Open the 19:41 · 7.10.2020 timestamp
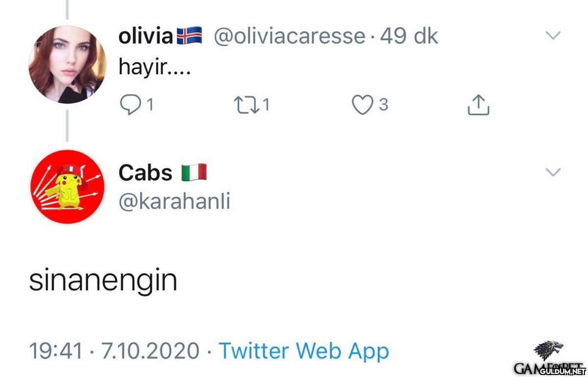The height and width of the screenshot is (377, 588). (114, 351)
